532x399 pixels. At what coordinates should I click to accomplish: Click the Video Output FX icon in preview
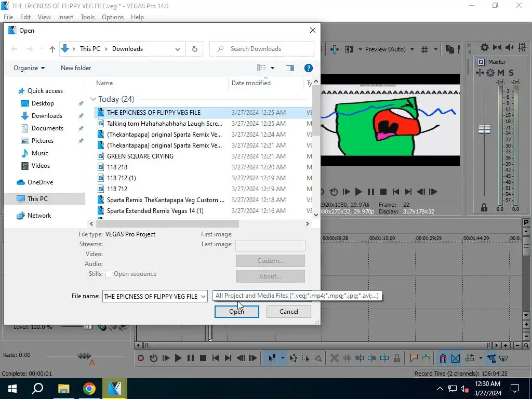coord(335,49)
